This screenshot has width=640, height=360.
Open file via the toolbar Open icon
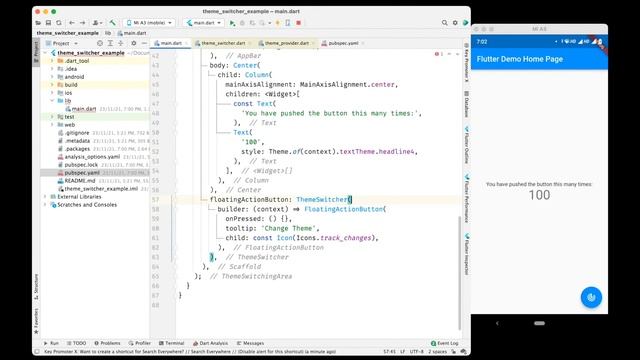pos(38,23)
